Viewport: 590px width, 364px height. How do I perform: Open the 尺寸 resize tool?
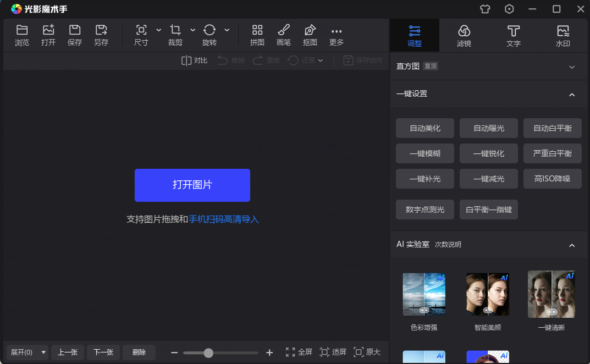pyautogui.click(x=141, y=35)
